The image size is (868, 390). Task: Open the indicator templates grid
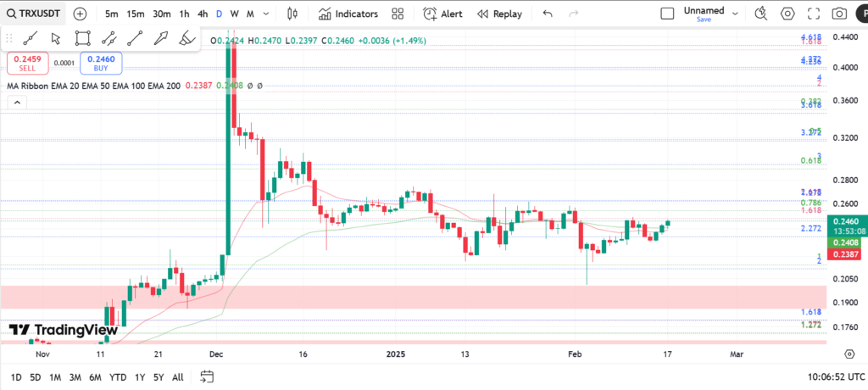[398, 14]
